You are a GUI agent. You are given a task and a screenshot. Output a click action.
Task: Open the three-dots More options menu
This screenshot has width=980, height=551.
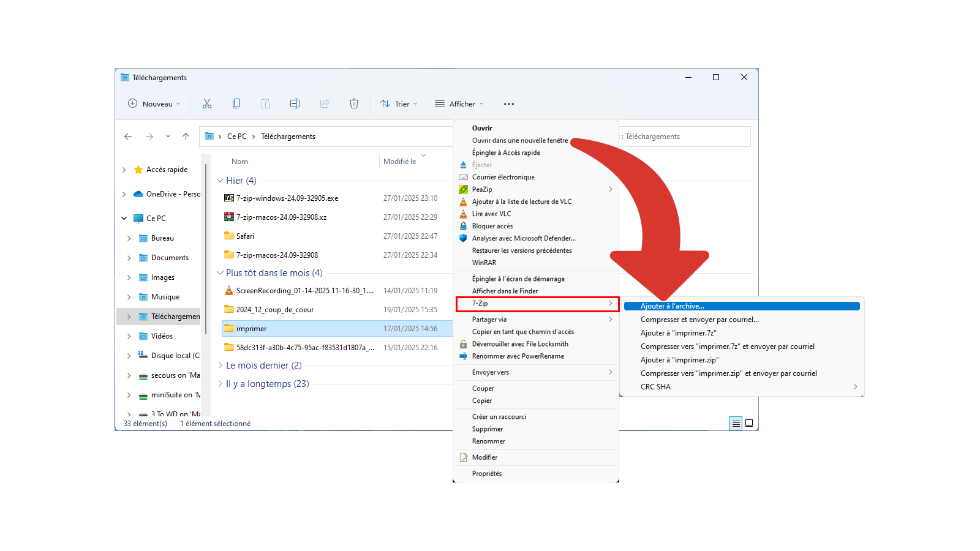pos(509,104)
